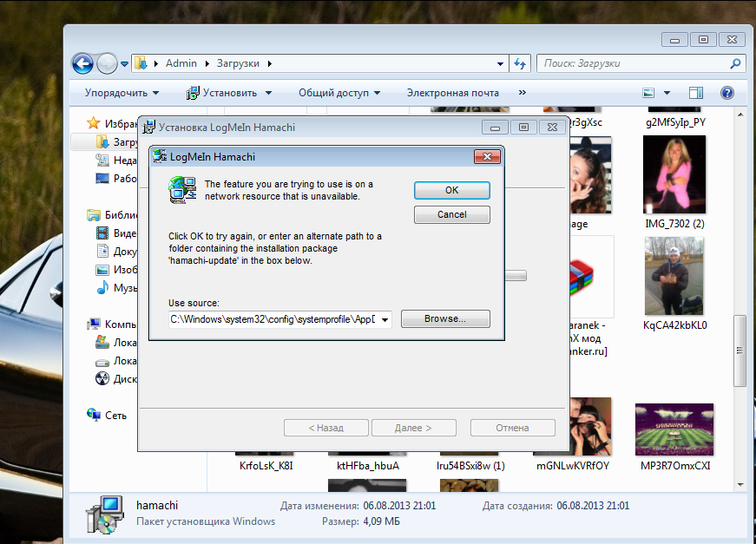Viewport: 756px width, 544px height.
Task: Click OK in the LogMeIn Hamachi dialog
Action: 451,190
